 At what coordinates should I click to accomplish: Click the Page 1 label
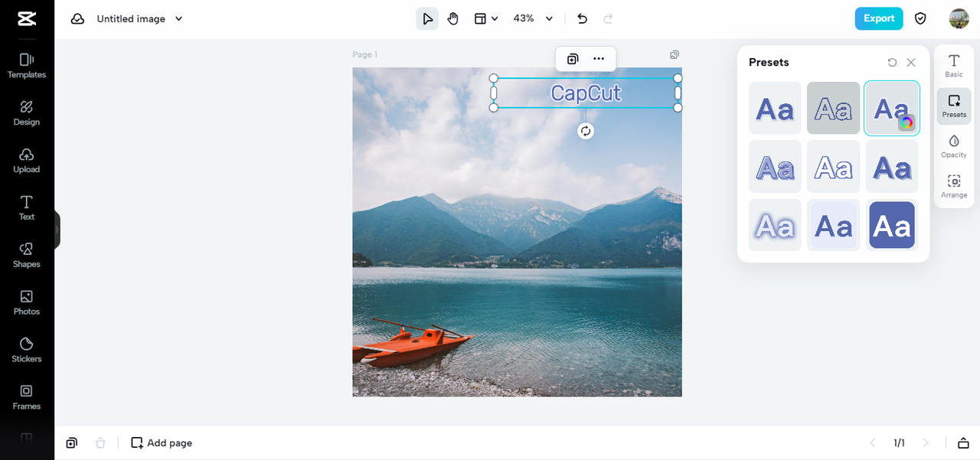click(365, 54)
